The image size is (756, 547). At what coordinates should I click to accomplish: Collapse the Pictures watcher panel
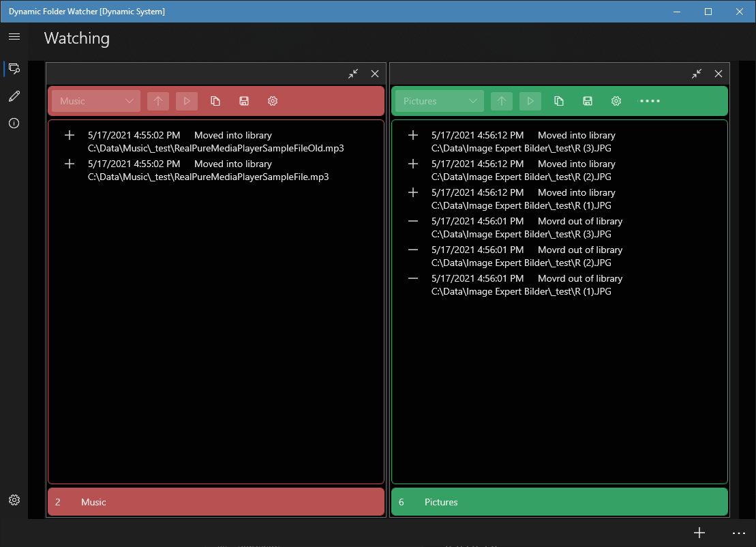point(697,74)
